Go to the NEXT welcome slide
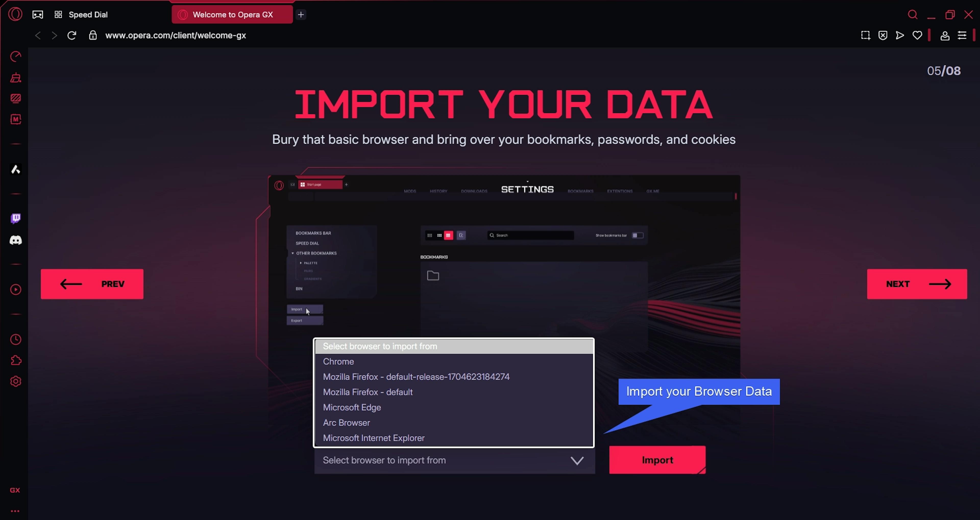The image size is (980, 520). click(x=916, y=284)
